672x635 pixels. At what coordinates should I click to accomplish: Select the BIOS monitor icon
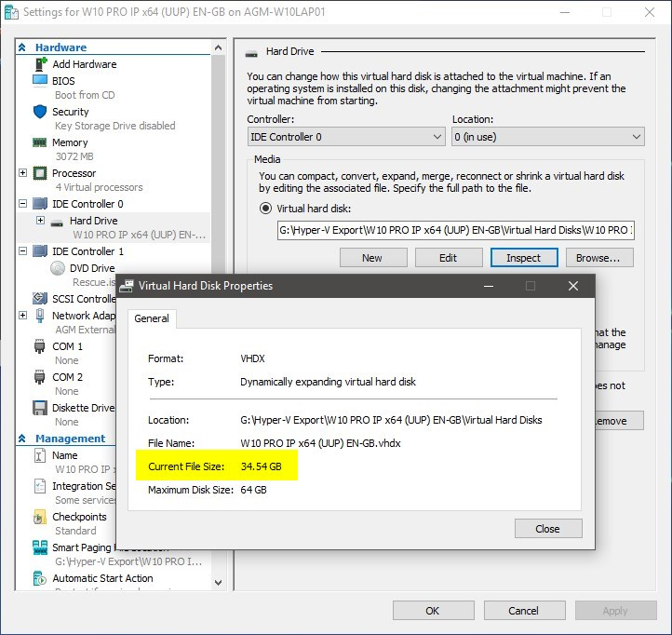point(40,81)
